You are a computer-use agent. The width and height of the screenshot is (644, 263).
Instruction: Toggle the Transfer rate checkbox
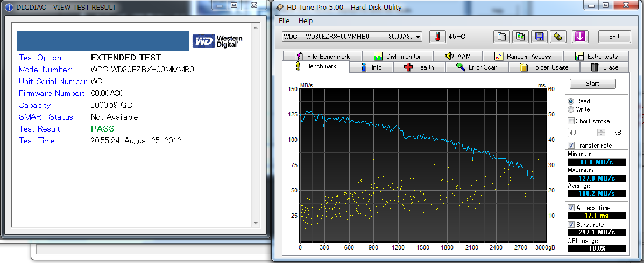[571, 146]
